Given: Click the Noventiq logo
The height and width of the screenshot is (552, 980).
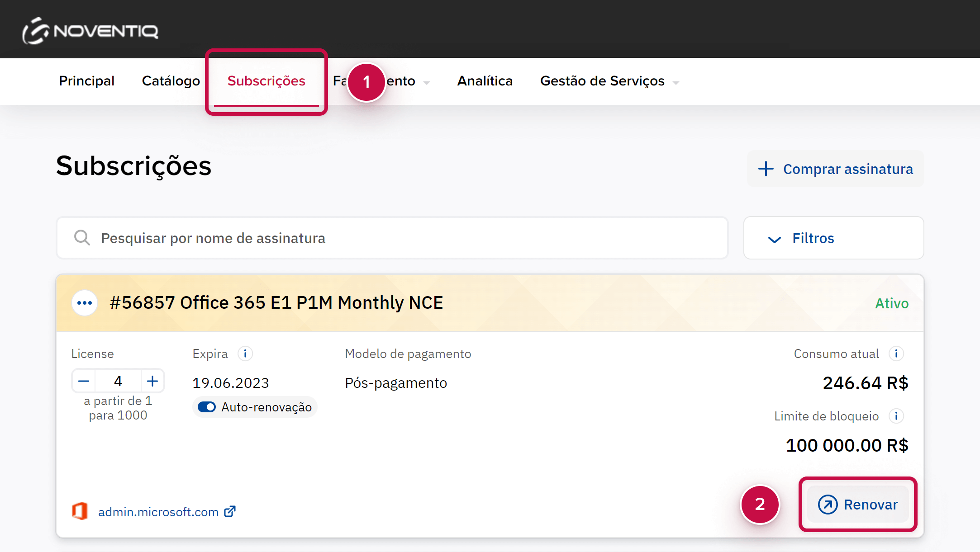Looking at the screenshot, I should pyautogui.click(x=90, y=31).
